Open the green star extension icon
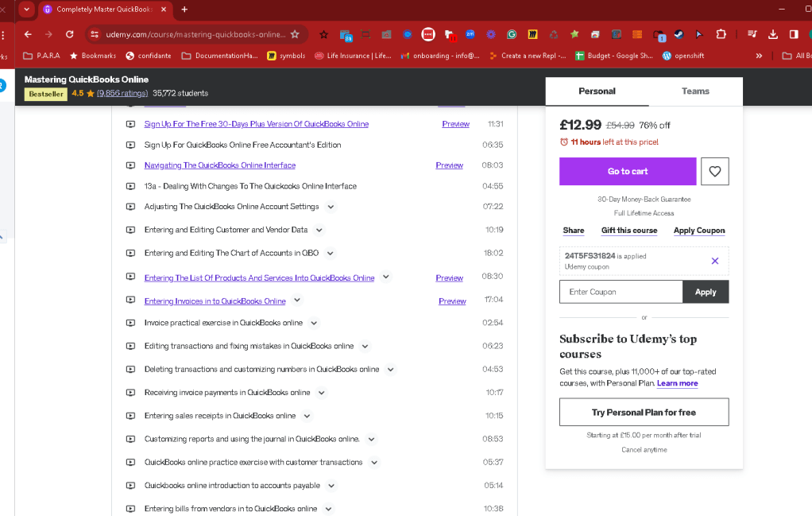Viewport: 812px width, 516px height. click(574, 34)
